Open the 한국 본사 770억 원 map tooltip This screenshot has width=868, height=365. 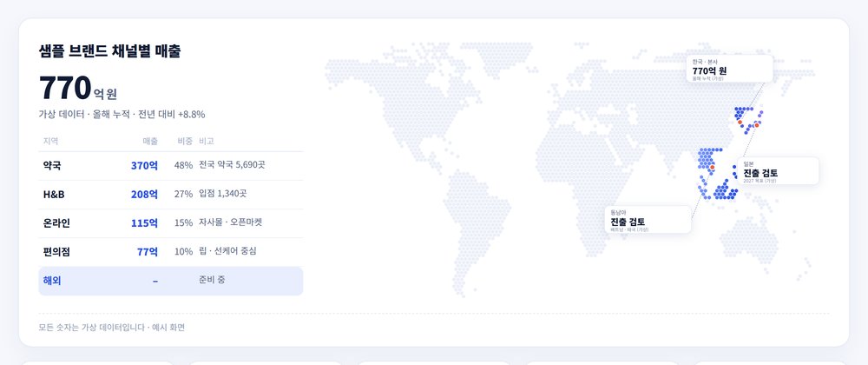click(x=729, y=69)
